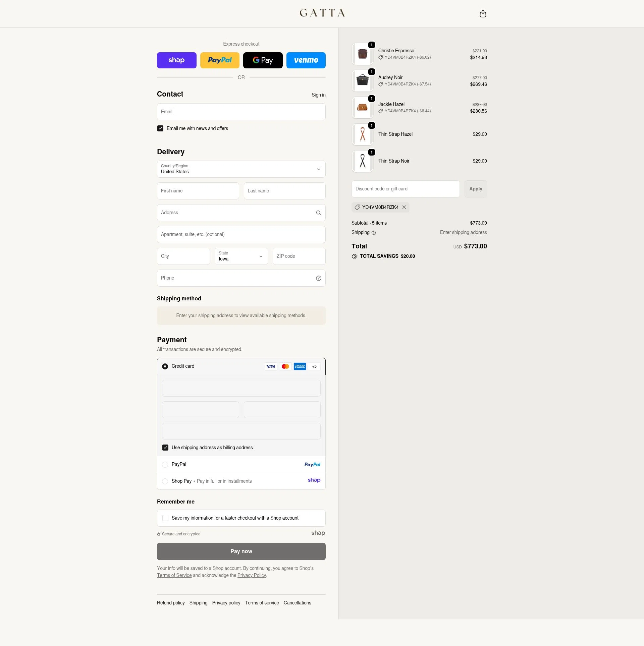Screen dimensions: 644x646
Task: Select Google Pay express checkout
Action: pyautogui.click(x=263, y=60)
